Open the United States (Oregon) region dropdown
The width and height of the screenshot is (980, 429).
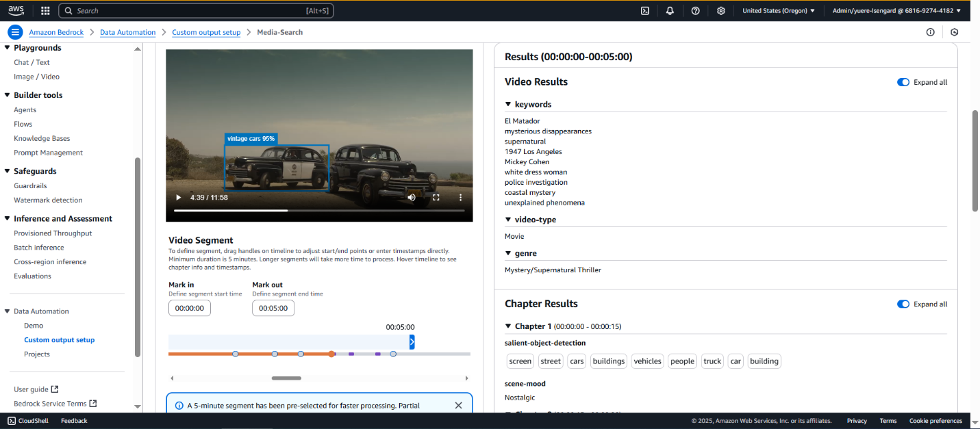click(779, 11)
